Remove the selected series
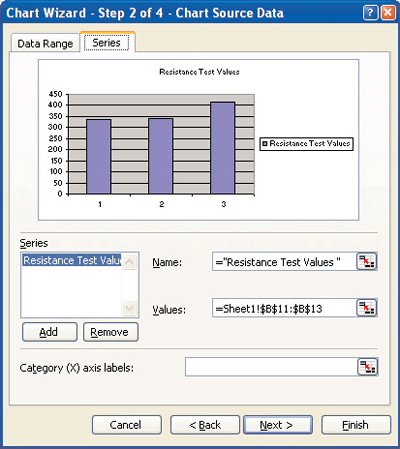400x449 pixels. coord(111,332)
